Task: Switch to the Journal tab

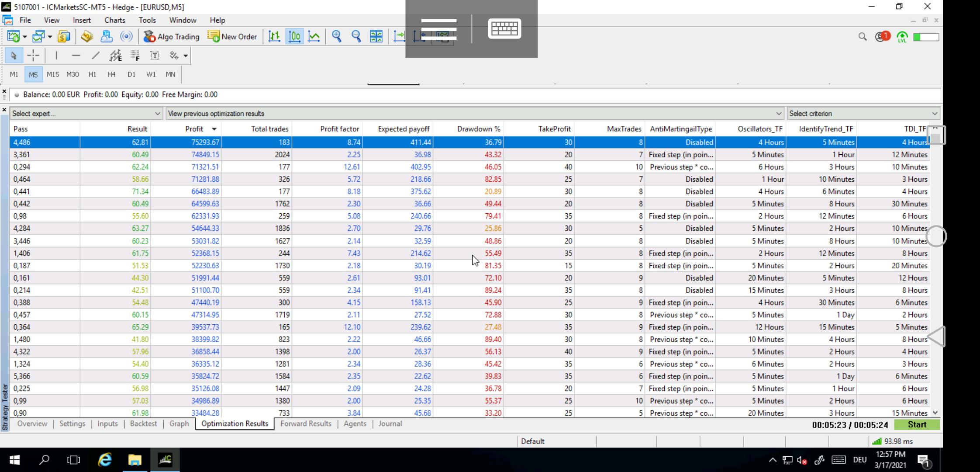Action: pyautogui.click(x=390, y=423)
